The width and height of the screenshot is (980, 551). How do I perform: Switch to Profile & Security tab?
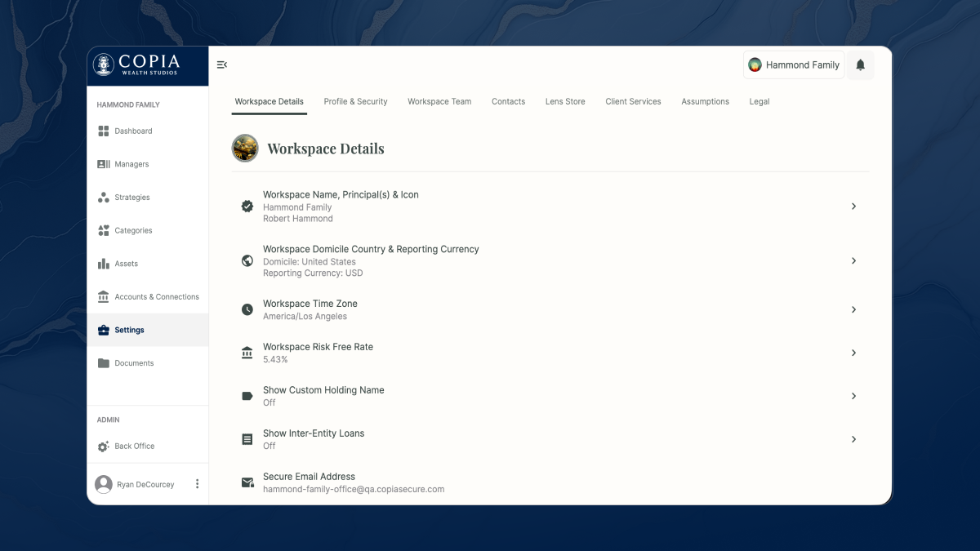tap(355, 102)
